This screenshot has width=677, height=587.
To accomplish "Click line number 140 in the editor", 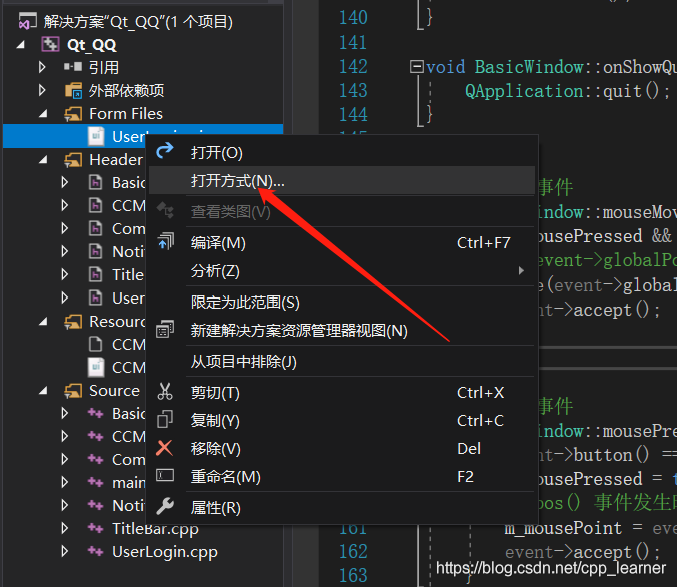I will click(353, 18).
